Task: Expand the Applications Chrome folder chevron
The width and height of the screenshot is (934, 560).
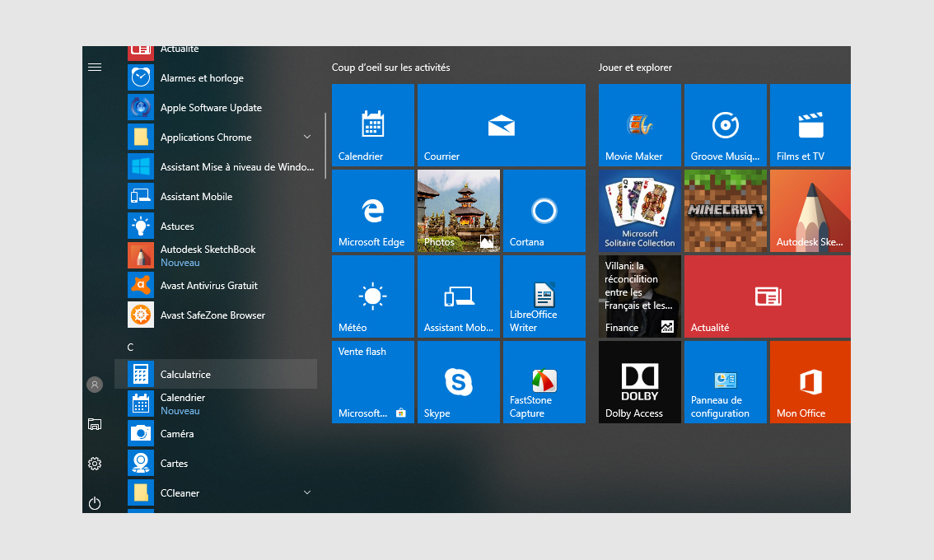Action: point(307,137)
